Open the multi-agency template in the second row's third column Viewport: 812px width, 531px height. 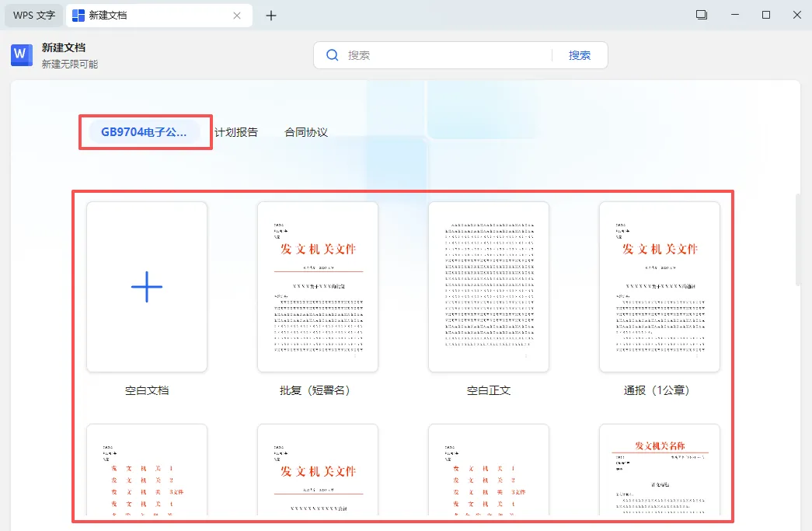489,470
